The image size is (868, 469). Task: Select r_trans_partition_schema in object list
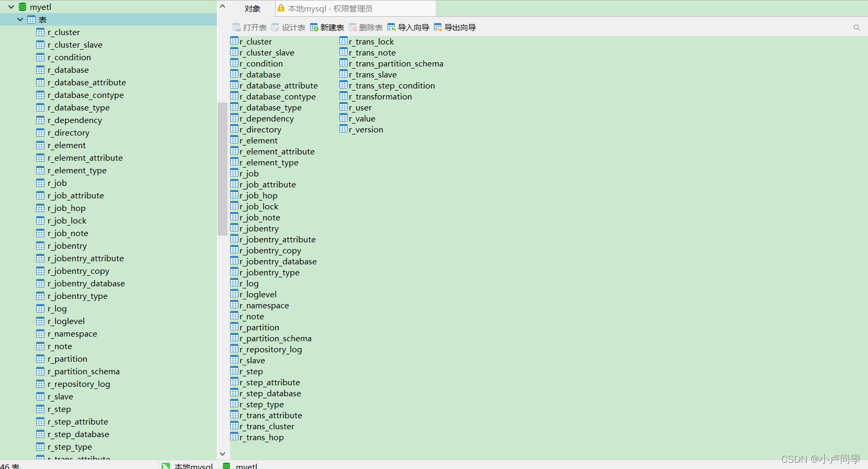pyautogui.click(x=396, y=64)
